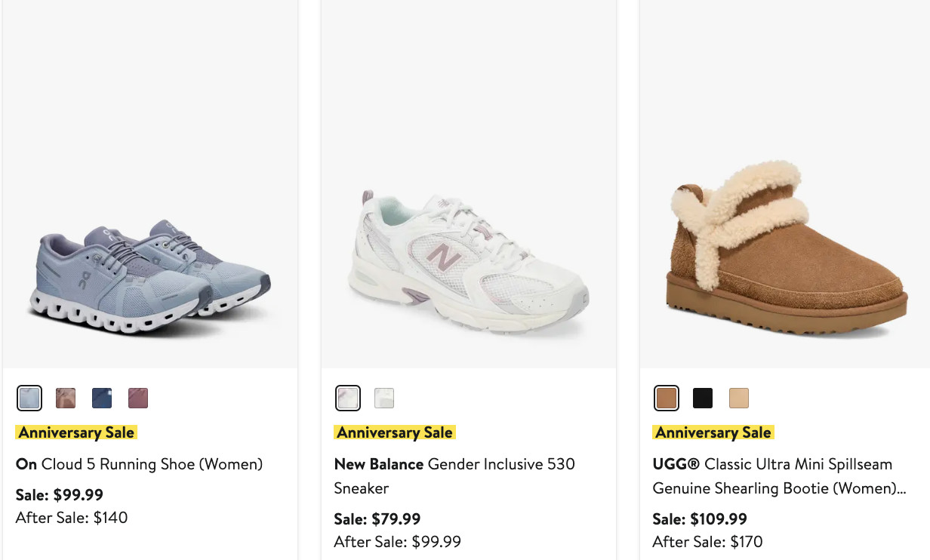This screenshot has height=560, width=930.
Task: Click Anniversary Sale badge under New Balance sneaker
Action: coord(395,432)
